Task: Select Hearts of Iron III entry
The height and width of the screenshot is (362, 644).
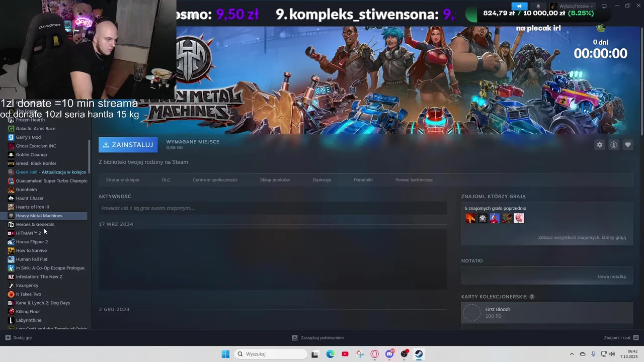Action: coord(32,207)
